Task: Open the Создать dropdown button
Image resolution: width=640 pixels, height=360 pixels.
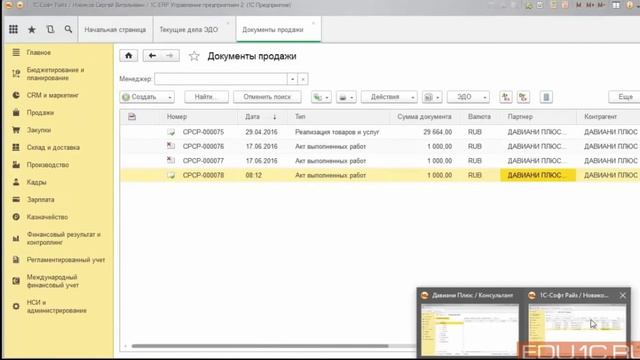Action: [147, 97]
